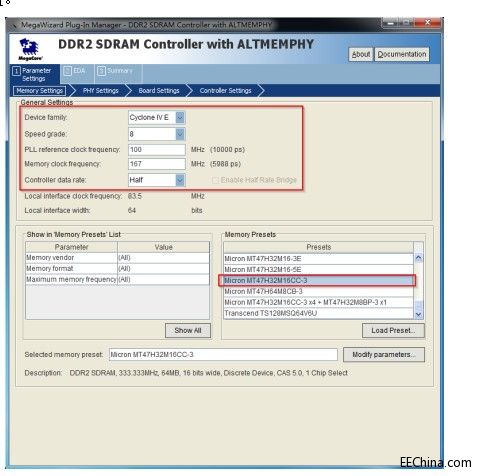Click the Presets column header
478x476 pixels.
318,247
